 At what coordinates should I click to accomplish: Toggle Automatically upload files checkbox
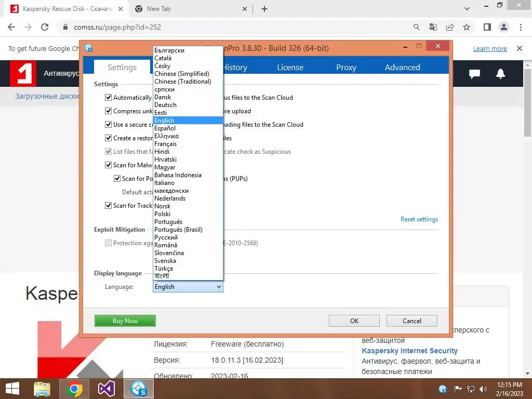(108, 97)
